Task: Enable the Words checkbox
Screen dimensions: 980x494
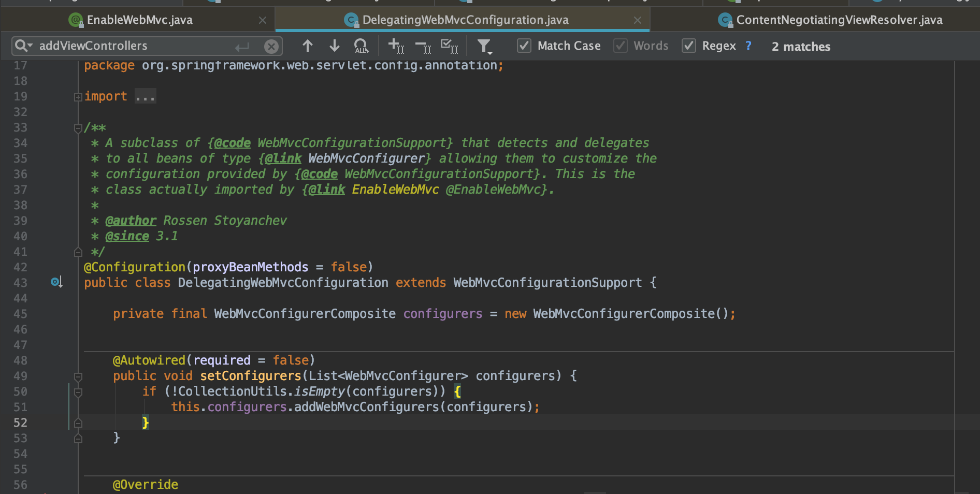Action: coord(621,46)
